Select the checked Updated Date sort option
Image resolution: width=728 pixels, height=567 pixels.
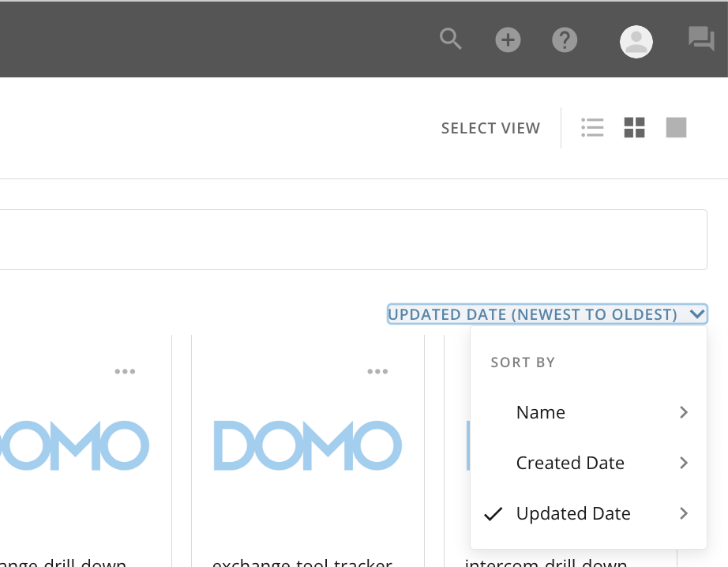click(573, 513)
